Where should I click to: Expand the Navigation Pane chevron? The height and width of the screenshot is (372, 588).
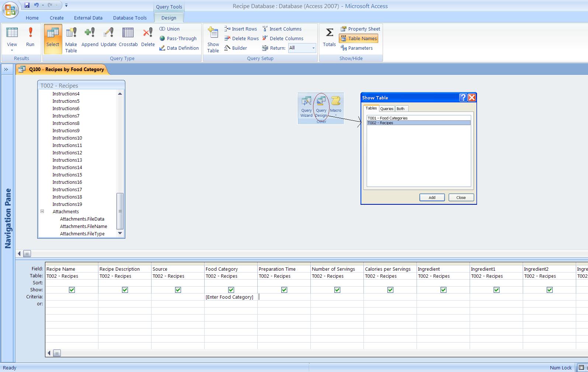point(6,69)
